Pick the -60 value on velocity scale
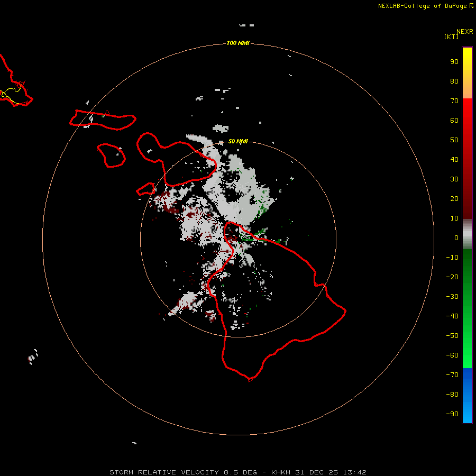Image resolution: width=476 pixels, height=476 pixels. point(452,355)
